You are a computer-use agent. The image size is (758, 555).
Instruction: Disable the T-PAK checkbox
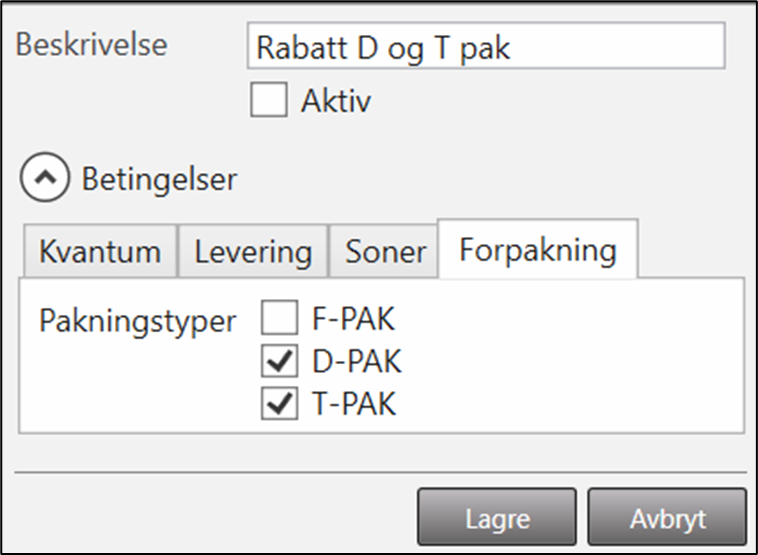point(279,404)
